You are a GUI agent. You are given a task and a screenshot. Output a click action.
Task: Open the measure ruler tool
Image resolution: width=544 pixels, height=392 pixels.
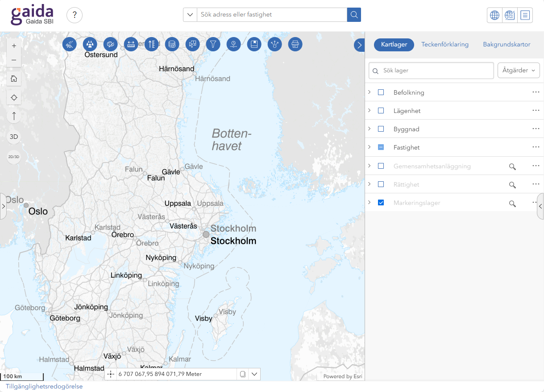point(131,44)
